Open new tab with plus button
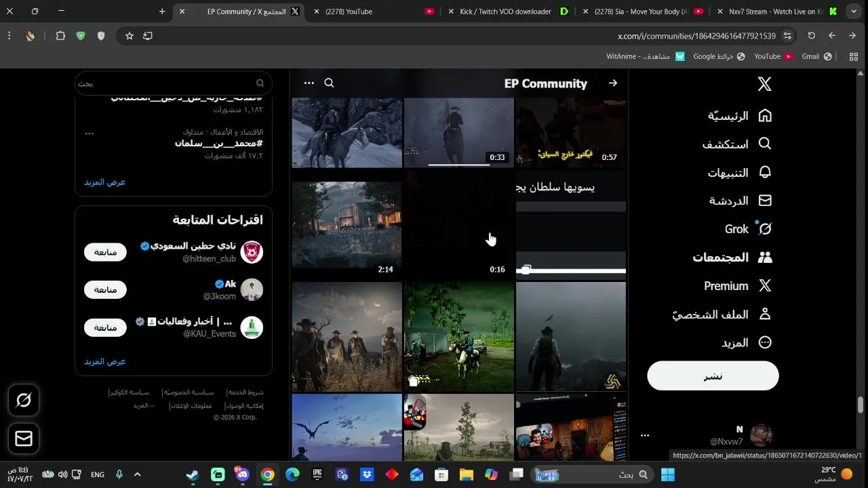 point(162,12)
